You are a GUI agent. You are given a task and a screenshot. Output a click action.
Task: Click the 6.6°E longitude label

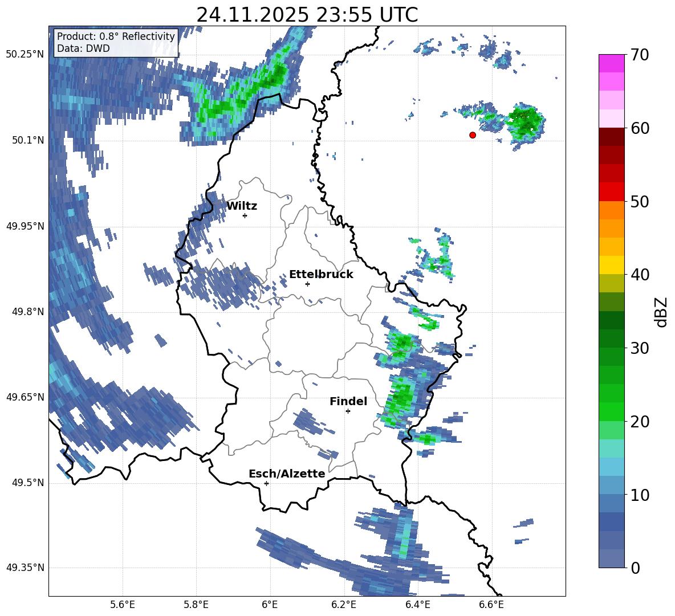[x=491, y=605]
